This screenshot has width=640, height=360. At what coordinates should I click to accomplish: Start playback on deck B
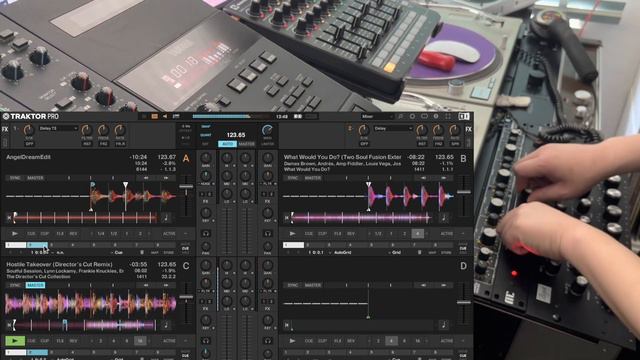(292, 233)
